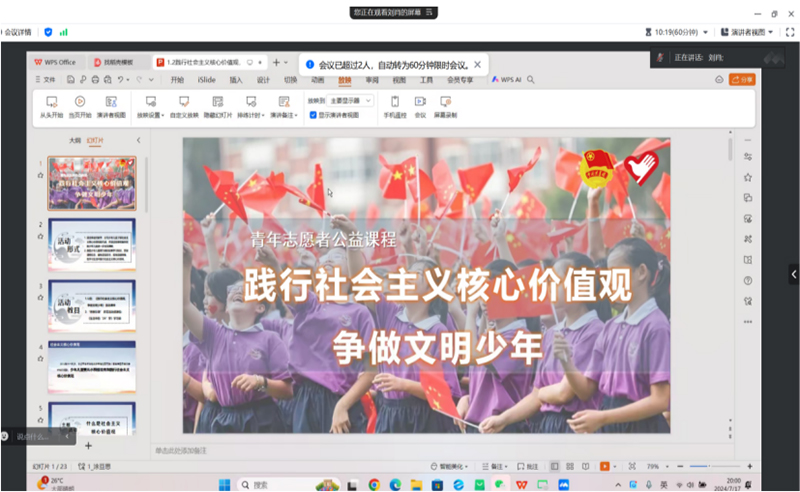Click the undo arrow icon
This screenshot has height=492, width=800.
120,80
